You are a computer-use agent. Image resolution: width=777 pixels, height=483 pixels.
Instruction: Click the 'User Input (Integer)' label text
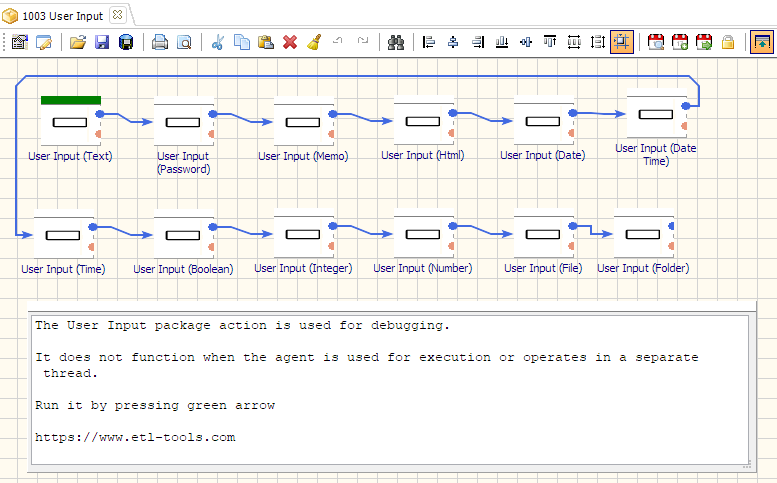point(303,268)
